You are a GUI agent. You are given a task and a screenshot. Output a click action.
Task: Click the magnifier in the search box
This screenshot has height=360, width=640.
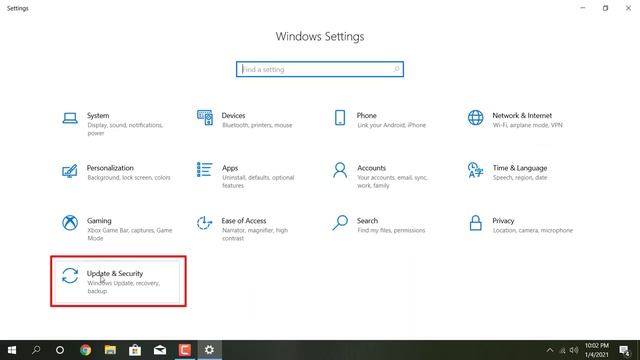(x=396, y=69)
